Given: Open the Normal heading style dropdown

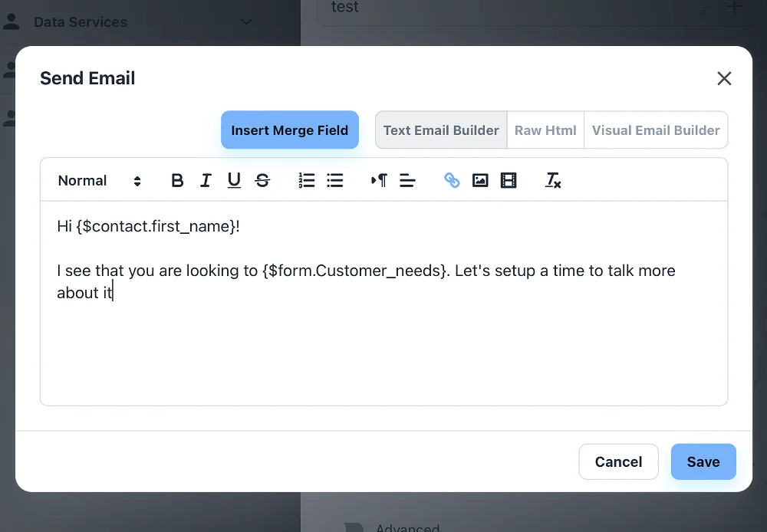Looking at the screenshot, I should tap(99, 181).
